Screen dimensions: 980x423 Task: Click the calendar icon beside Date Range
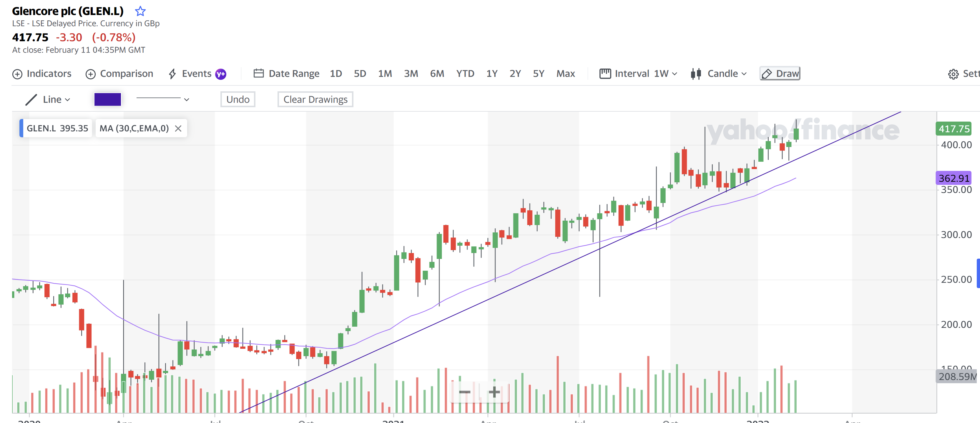coord(259,73)
